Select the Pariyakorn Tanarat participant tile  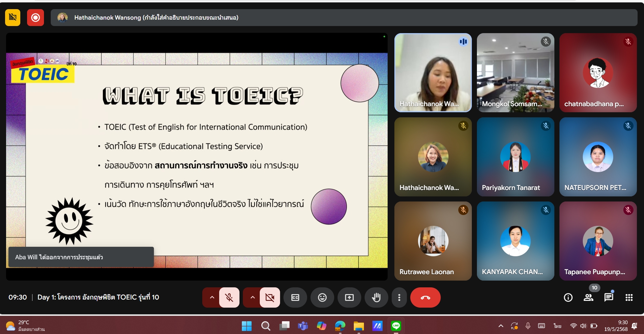[x=515, y=157]
